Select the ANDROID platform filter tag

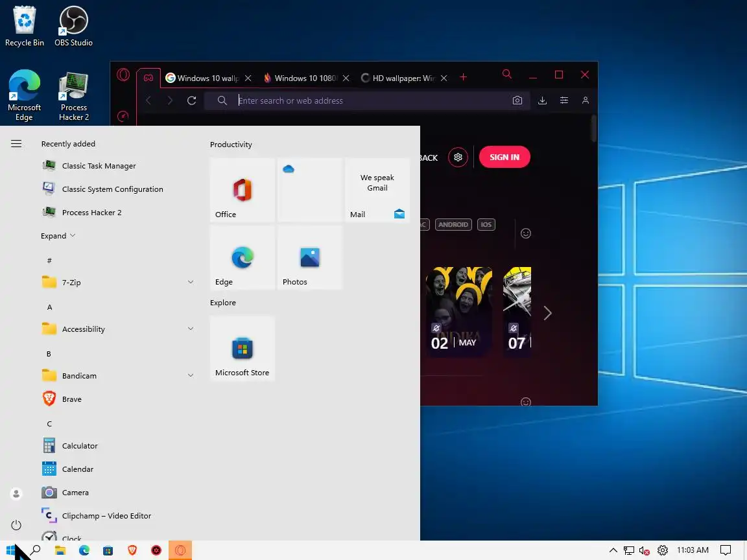(x=453, y=225)
